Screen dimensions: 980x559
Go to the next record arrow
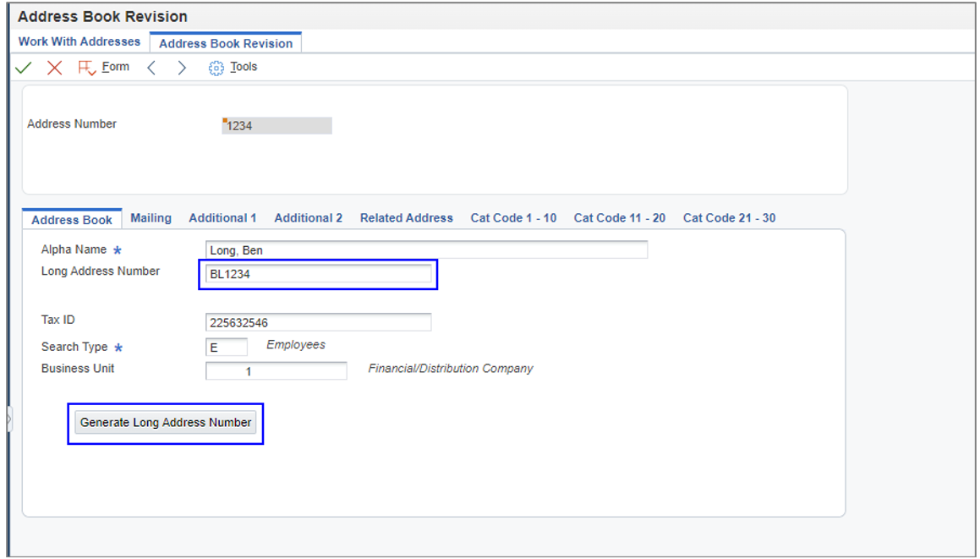click(x=182, y=66)
